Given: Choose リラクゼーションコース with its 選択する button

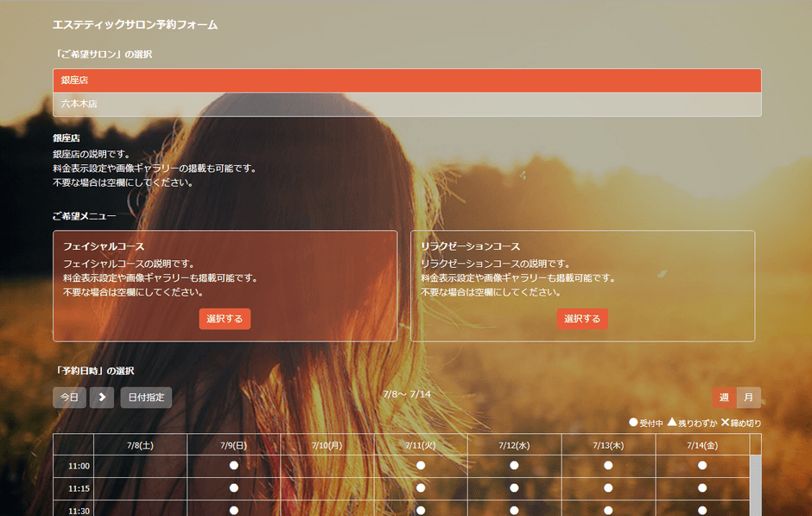Looking at the screenshot, I should [582, 319].
